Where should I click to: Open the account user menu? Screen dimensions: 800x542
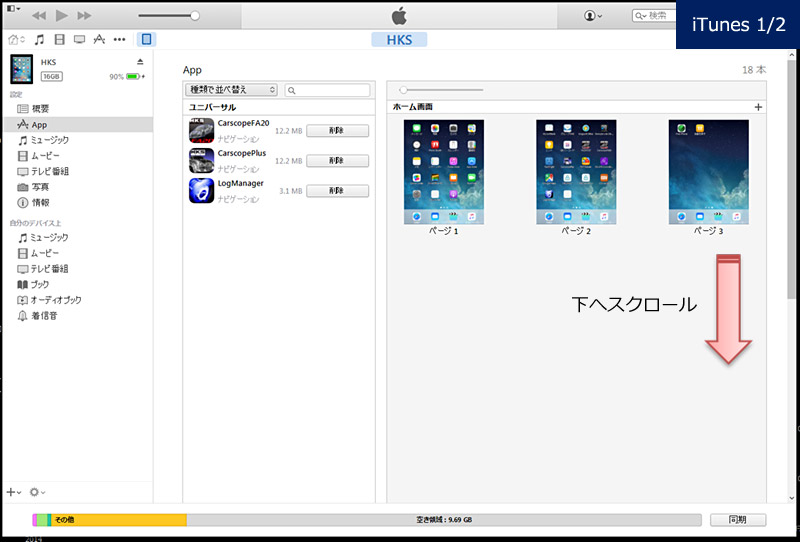click(x=592, y=16)
